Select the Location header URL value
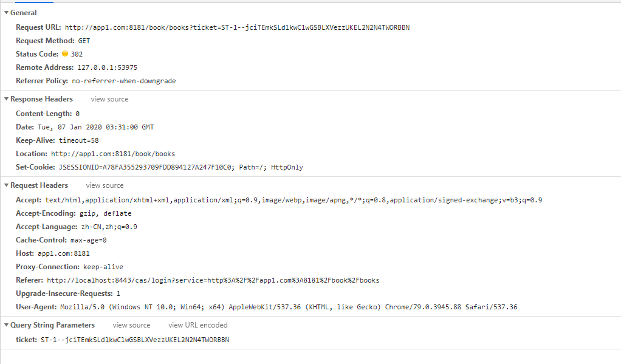The width and height of the screenshot is (621, 364). (113, 154)
